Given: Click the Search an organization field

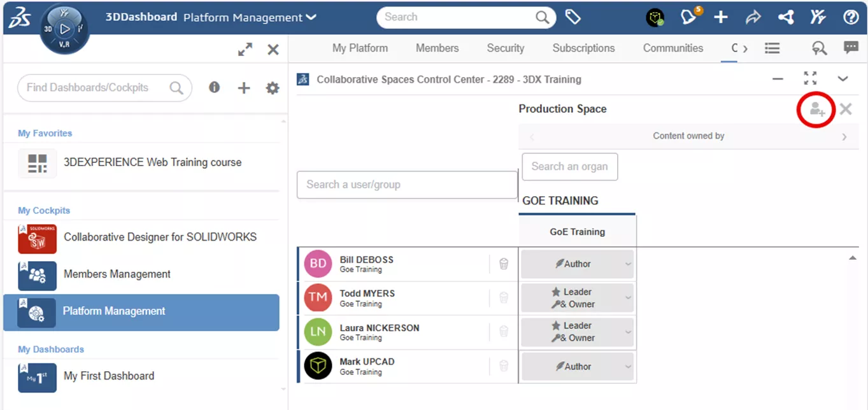Looking at the screenshot, I should pos(570,167).
